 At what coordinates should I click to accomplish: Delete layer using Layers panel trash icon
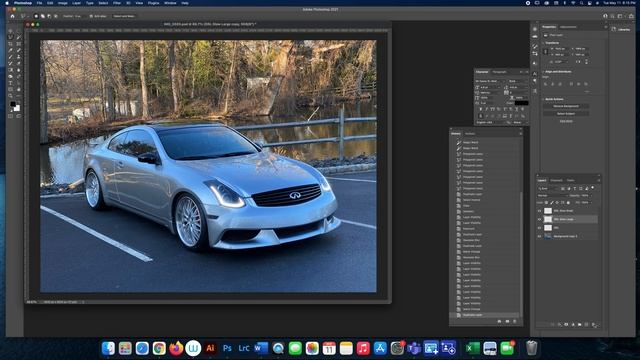click(593, 324)
